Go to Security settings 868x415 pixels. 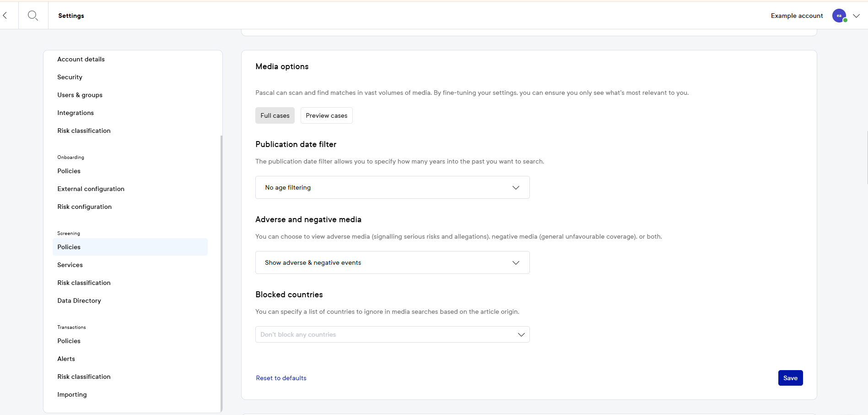(70, 77)
